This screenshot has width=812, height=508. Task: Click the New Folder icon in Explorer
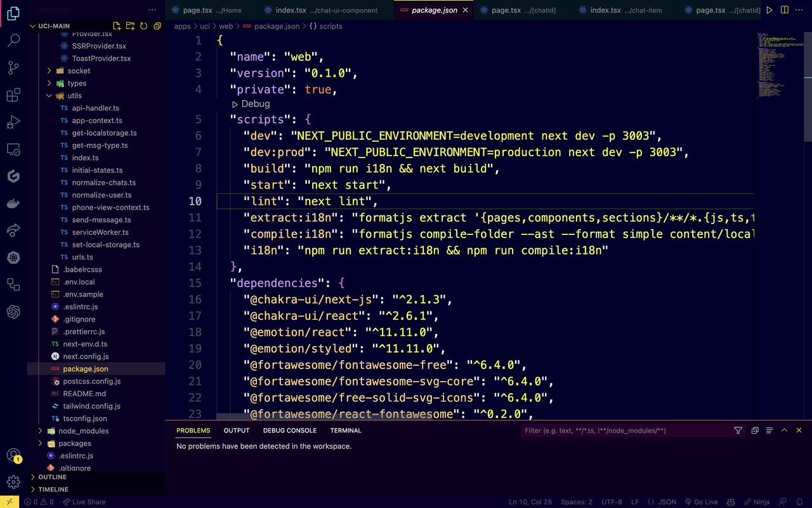(130, 26)
